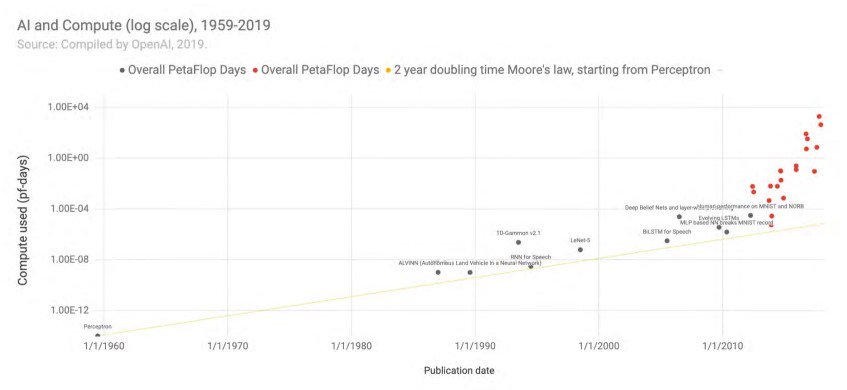Select the BiLSTM for Speech point

[667, 240]
